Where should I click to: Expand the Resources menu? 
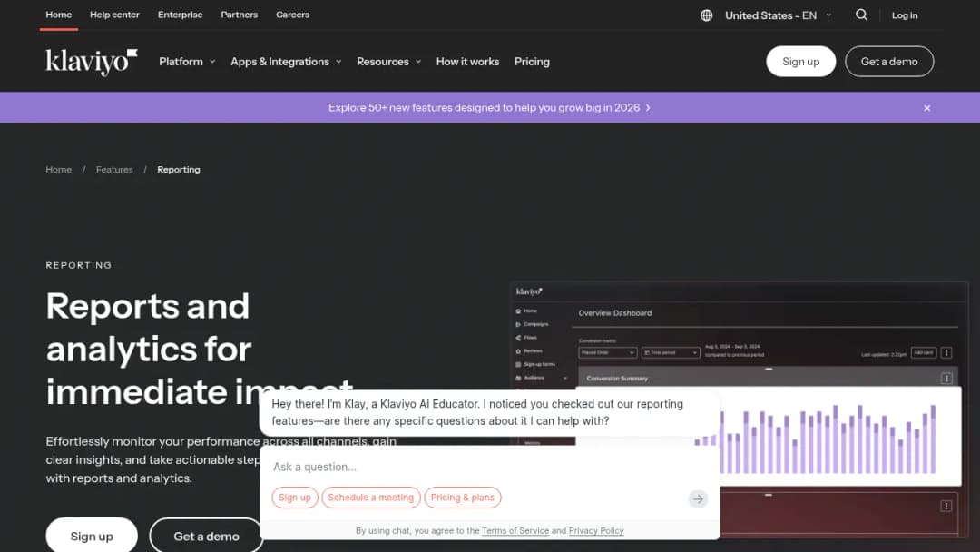pos(388,62)
